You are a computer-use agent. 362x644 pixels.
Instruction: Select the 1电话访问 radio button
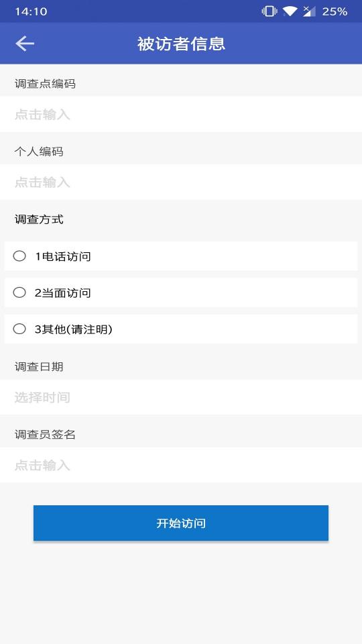(x=19, y=256)
